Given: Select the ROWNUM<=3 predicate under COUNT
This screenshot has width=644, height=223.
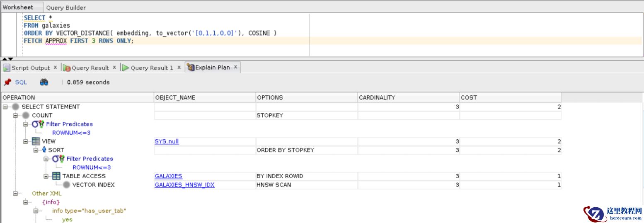Looking at the screenshot, I should (71, 133).
